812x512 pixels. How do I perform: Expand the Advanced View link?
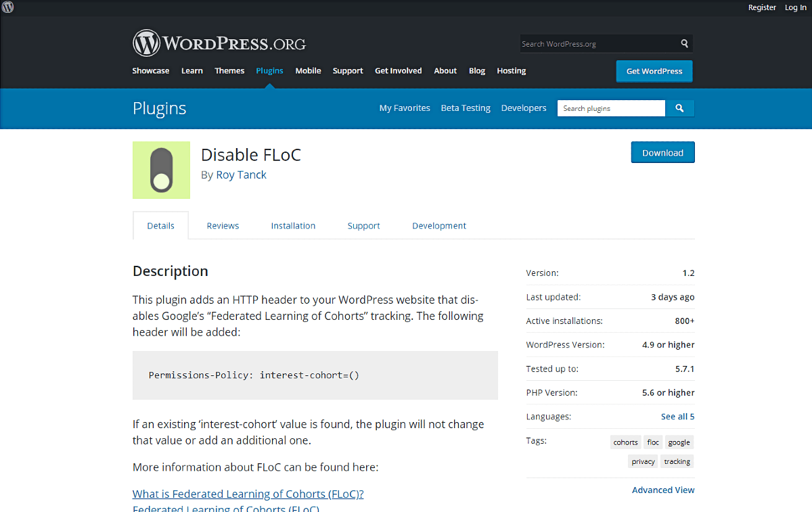pyautogui.click(x=662, y=490)
